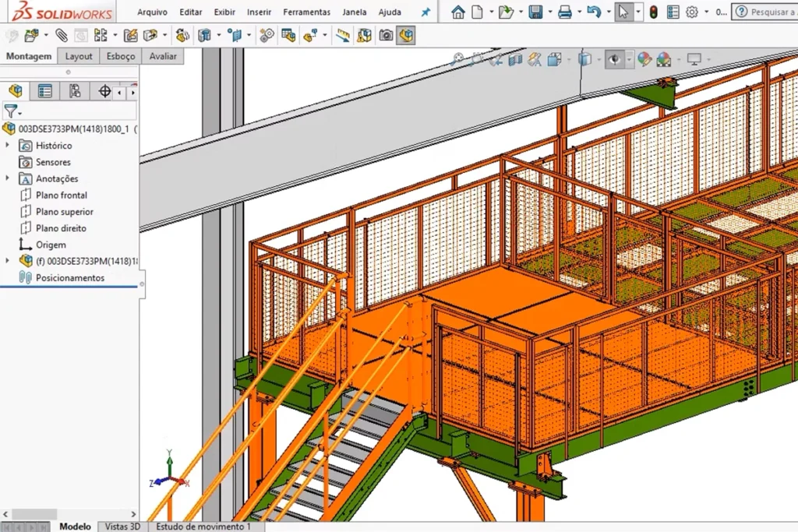Open Options with the gear icon
This screenshot has height=532, width=798.
[691, 12]
